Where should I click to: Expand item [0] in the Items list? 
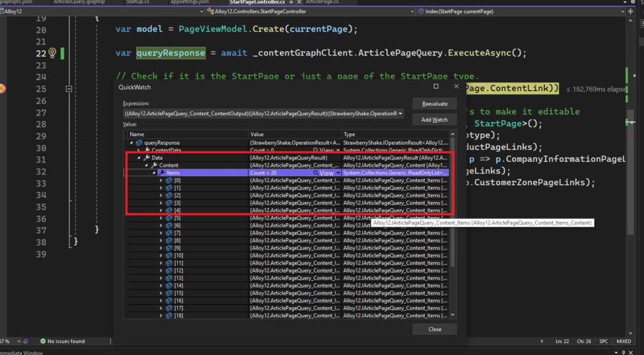pyautogui.click(x=161, y=181)
